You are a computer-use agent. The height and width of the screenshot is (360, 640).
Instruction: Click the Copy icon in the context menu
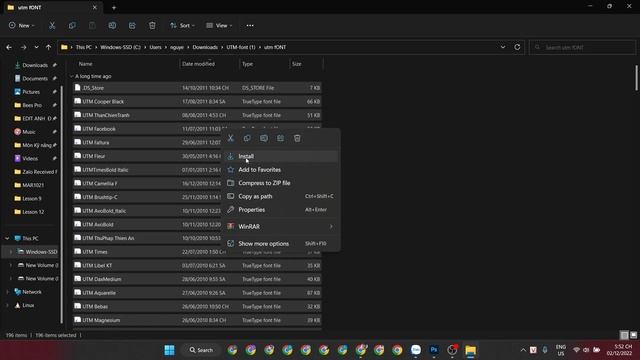point(247,138)
